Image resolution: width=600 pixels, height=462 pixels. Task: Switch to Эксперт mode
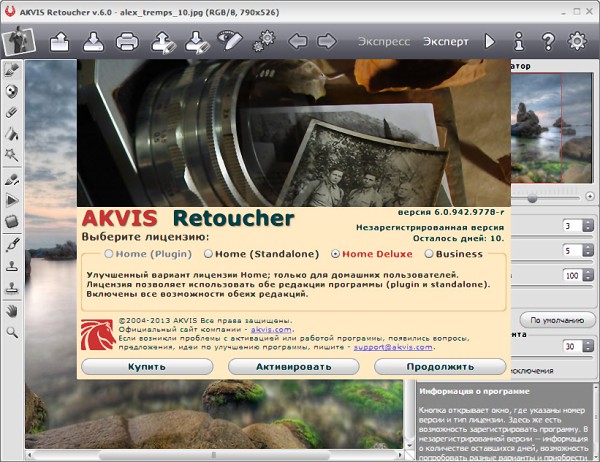coord(444,42)
